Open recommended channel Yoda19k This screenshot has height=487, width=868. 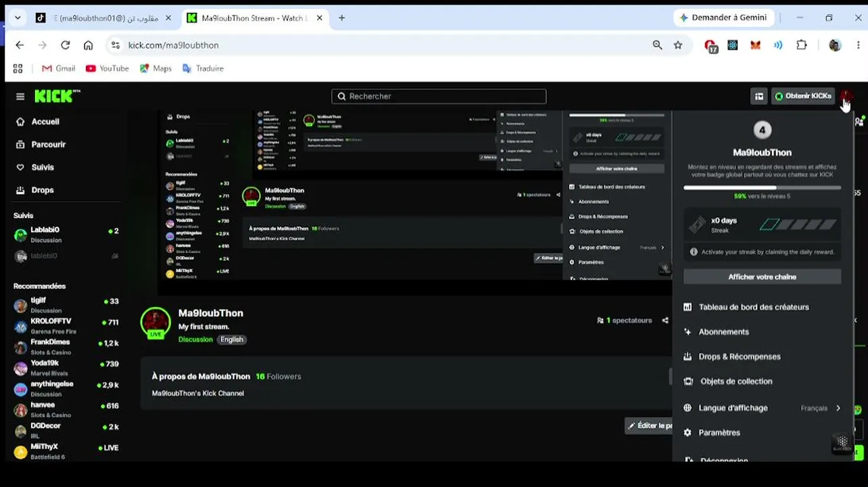point(66,368)
